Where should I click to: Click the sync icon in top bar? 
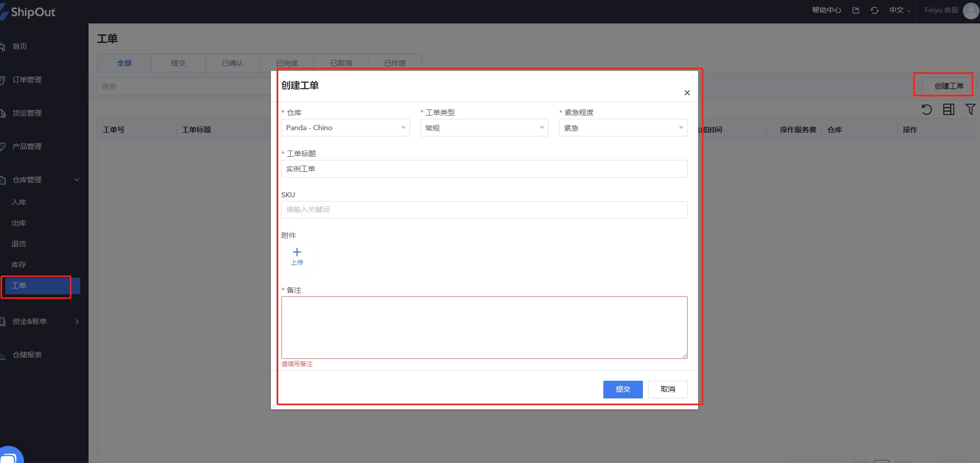(x=874, y=10)
